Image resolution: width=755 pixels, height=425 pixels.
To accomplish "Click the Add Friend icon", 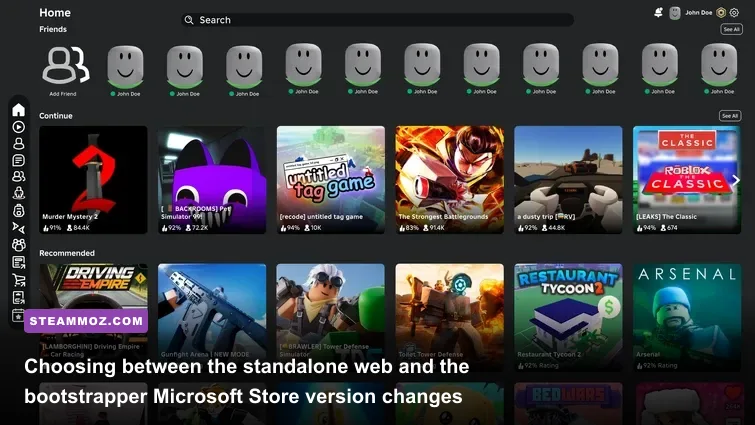I will pyautogui.click(x=66, y=65).
